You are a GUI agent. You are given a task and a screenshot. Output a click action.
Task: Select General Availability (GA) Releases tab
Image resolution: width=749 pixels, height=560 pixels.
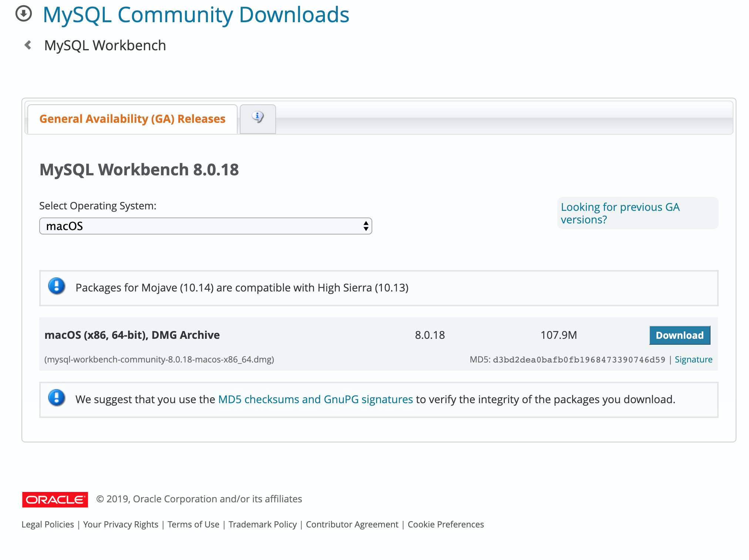coord(132,119)
